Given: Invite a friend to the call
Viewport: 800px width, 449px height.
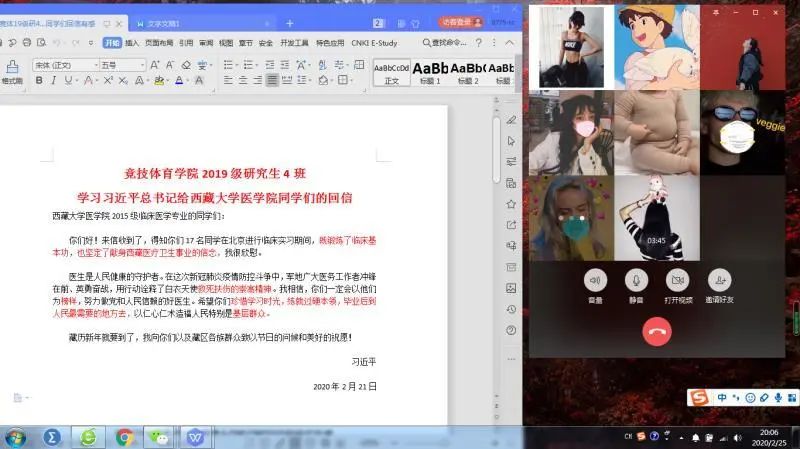Looking at the screenshot, I should pyautogui.click(x=718, y=280).
